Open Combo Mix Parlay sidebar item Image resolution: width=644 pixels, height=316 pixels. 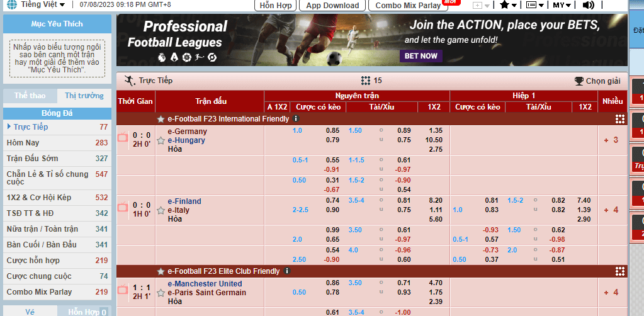[x=57, y=292]
